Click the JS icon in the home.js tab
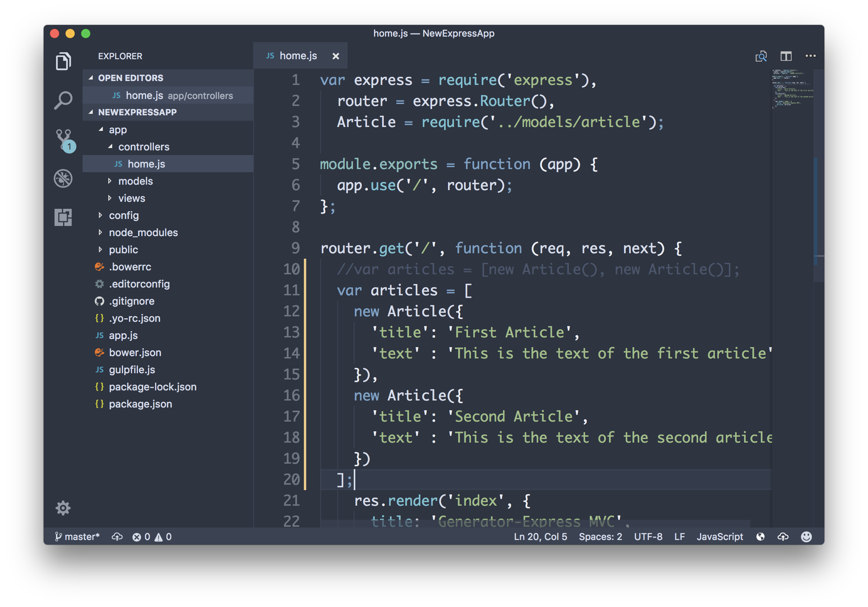The width and height of the screenshot is (868, 607). click(270, 56)
